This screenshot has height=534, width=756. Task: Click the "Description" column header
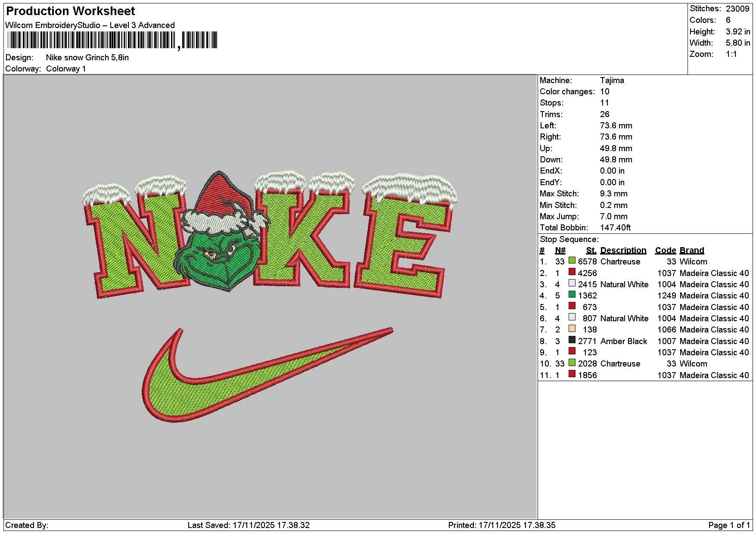tap(623, 250)
